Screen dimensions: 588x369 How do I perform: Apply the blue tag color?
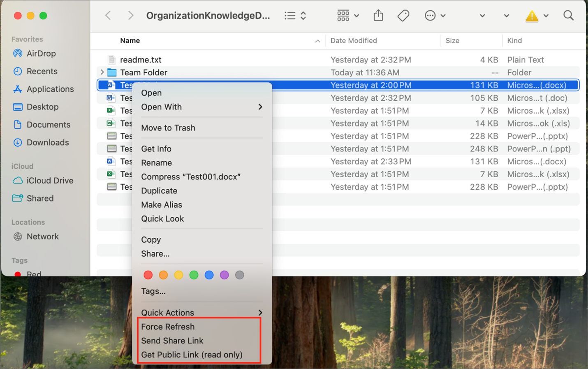tap(209, 275)
